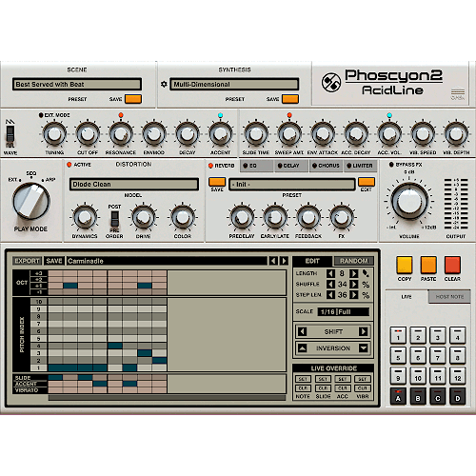Click the orange COPY pattern button
The height and width of the screenshot is (476, 476).
(405, 265)
